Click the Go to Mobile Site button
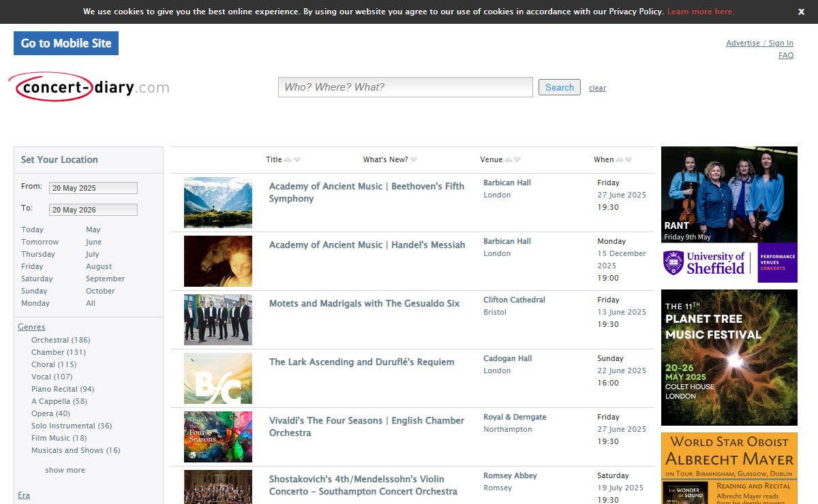This screenshot has width=818, height=504. pyautogui.click(x=66, y=43)
